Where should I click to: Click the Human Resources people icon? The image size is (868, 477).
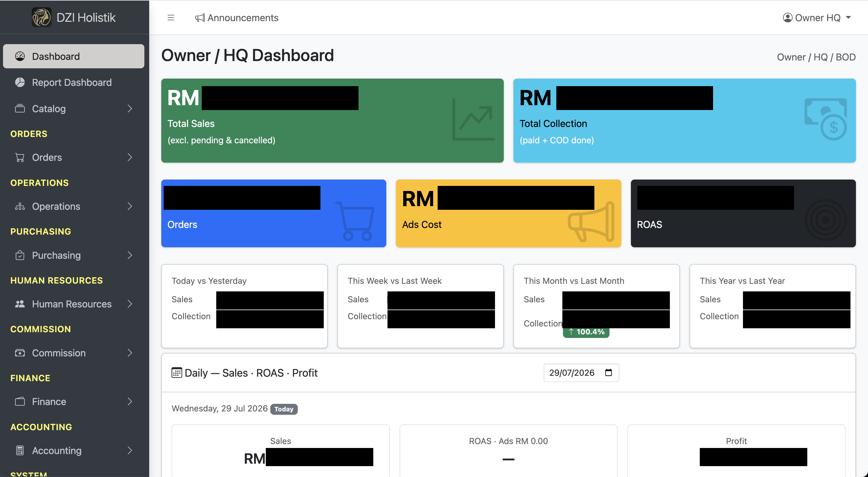pyautogui.click(x=20, y=304)
